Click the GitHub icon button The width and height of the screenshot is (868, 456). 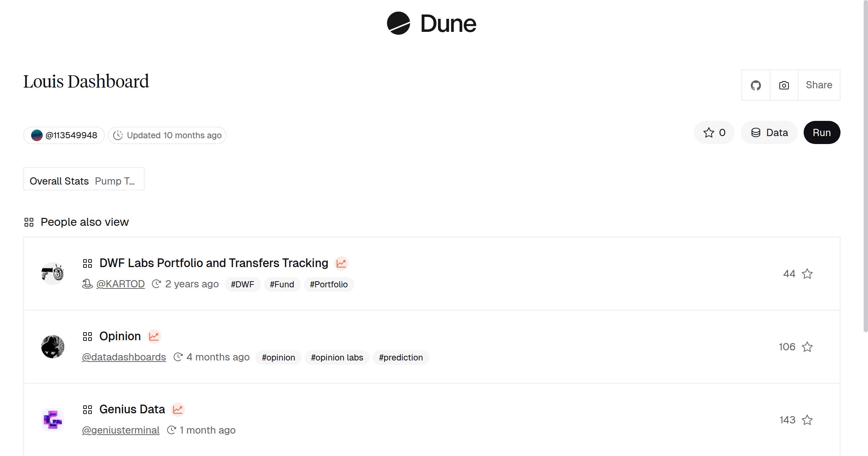point(756,85)
